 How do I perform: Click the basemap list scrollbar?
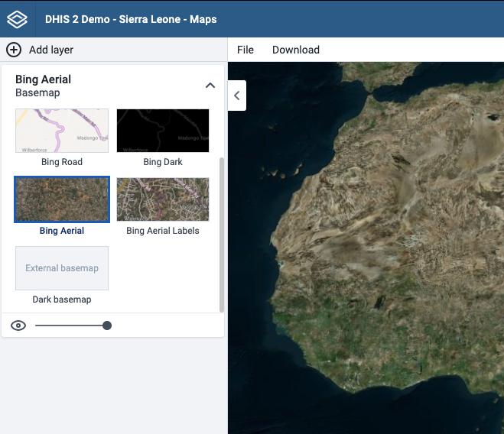(222, 235)
